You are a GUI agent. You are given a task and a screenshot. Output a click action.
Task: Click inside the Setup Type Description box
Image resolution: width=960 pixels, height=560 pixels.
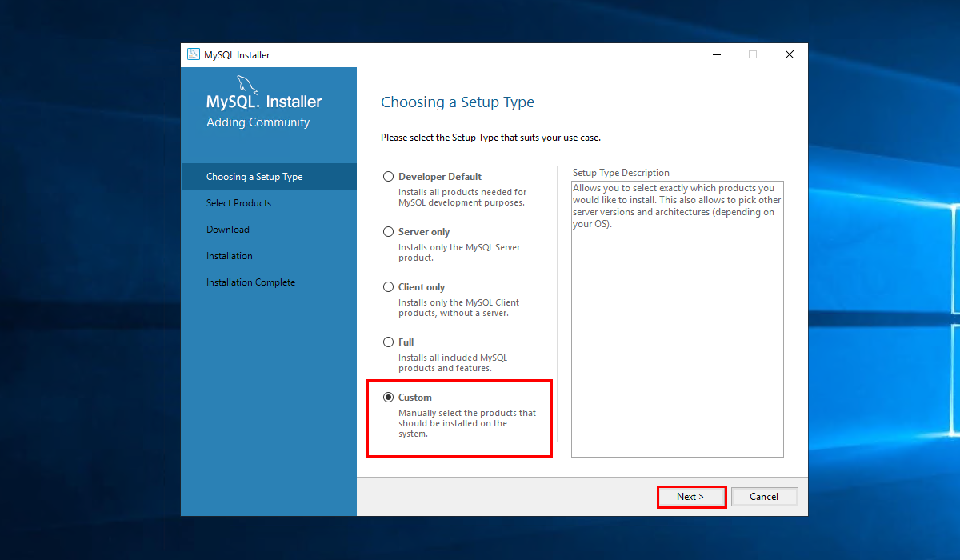pyautogui.click(x=678, y=319)
